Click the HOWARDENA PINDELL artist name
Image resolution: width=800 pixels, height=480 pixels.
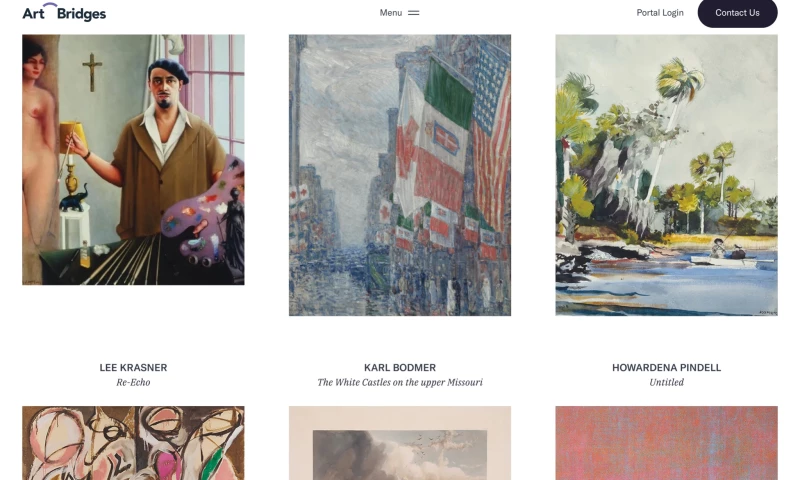click(666, 367)
